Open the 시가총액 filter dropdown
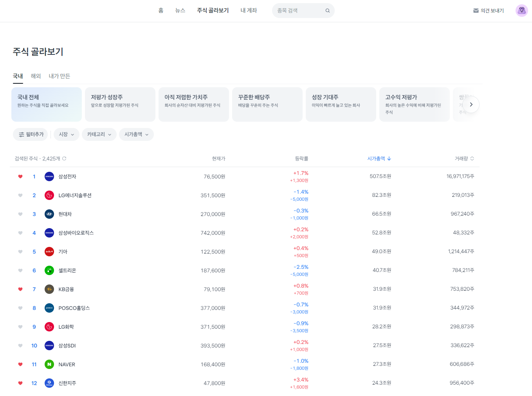Image resolution: width=532 pixels, height=396 pixels. [136, 134]
